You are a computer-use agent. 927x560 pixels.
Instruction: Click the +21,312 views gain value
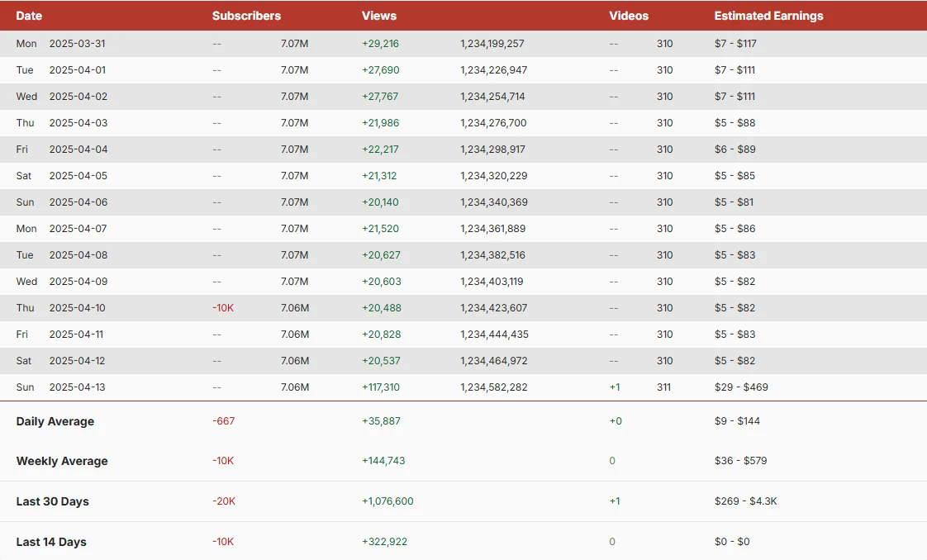coord(379,176)
